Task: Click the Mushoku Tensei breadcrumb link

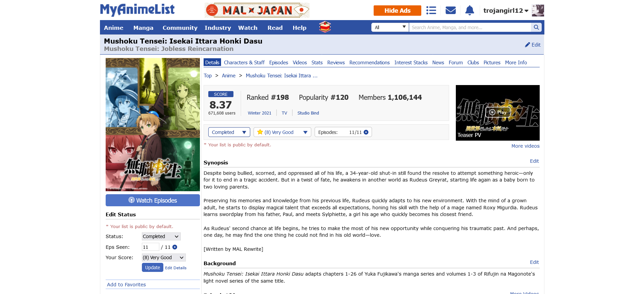Action: coord(281,76)
